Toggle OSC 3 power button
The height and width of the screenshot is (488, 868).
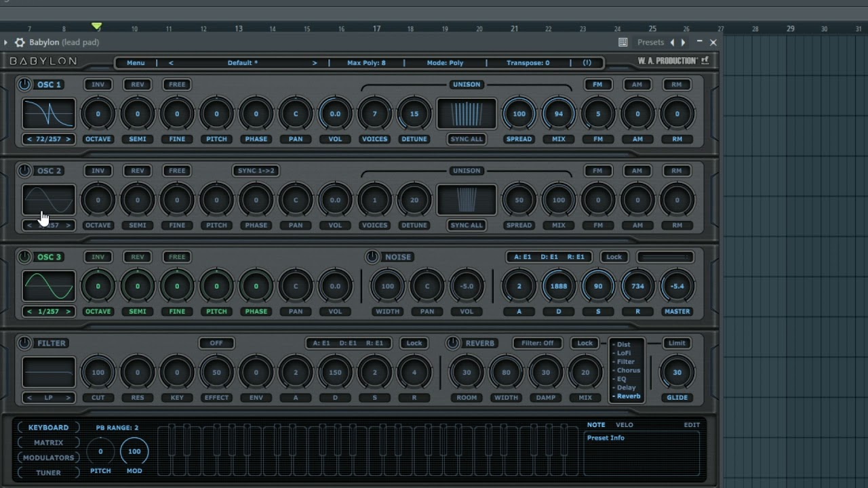pyautogui.click(x=24, y=256)
